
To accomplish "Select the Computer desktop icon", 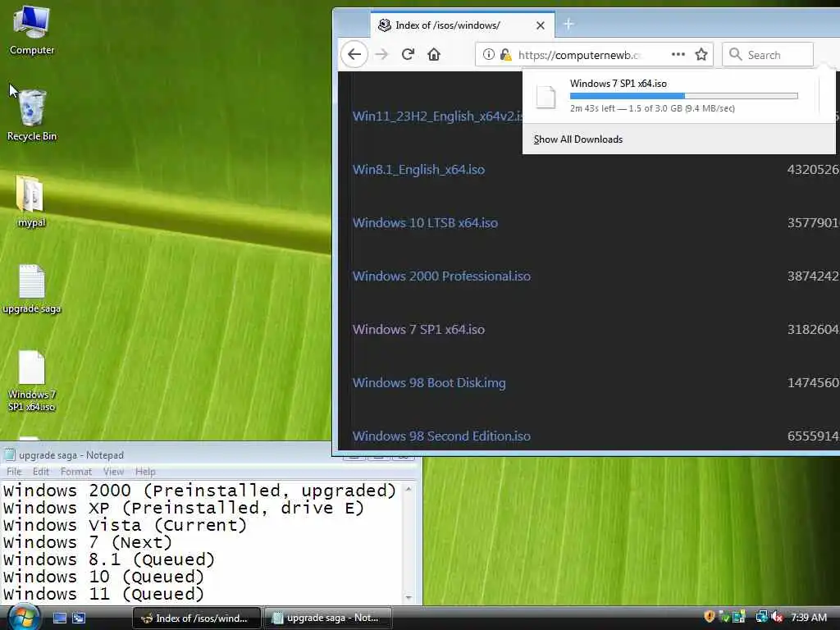I will [32, 30].
